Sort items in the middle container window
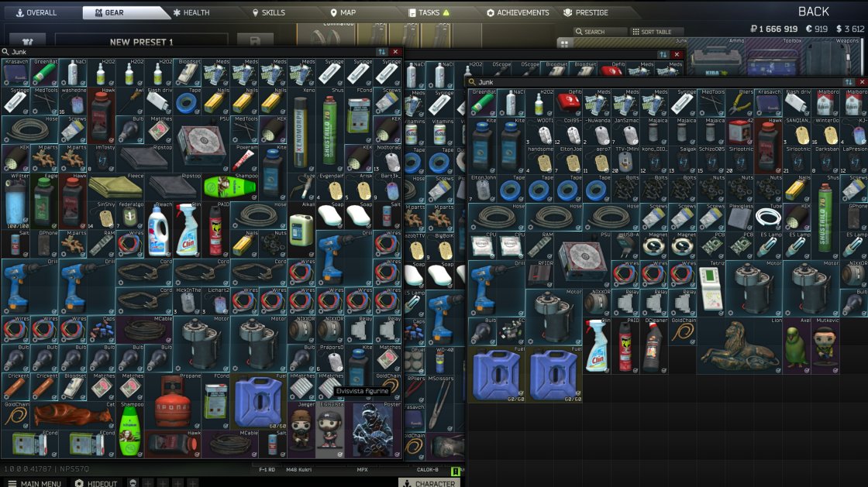Viewport: 868px width, 487px height. click(x=663, y=54)
